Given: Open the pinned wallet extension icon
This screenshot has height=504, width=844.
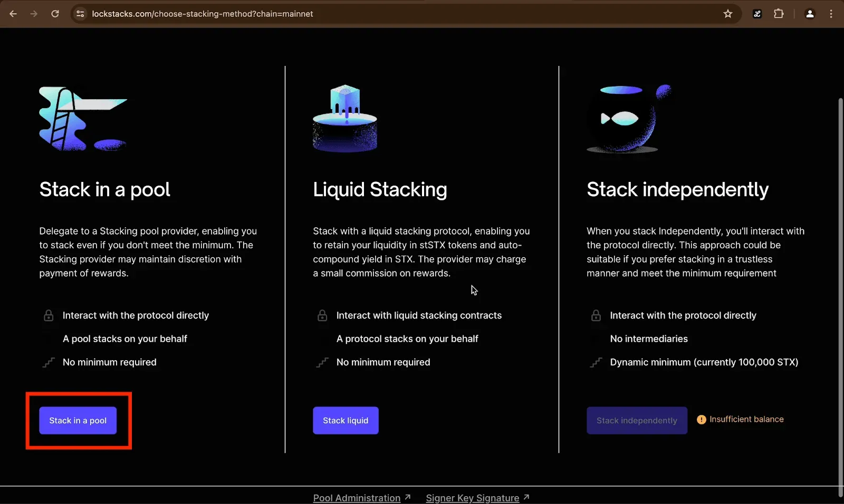Looking at the screenshot, I should [x=757, y=14].
